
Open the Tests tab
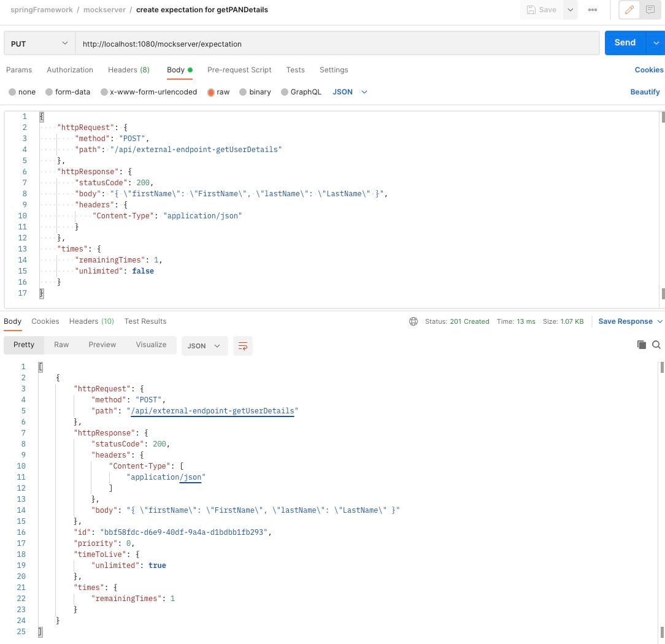(x=295, y=70)
